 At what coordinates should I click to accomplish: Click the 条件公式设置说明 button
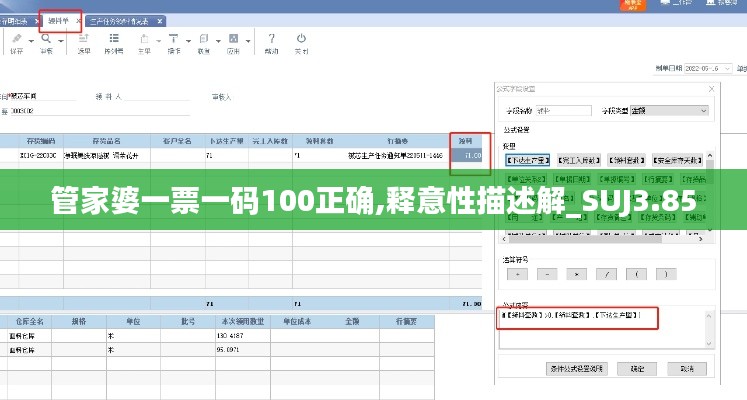tap(576, 369)
